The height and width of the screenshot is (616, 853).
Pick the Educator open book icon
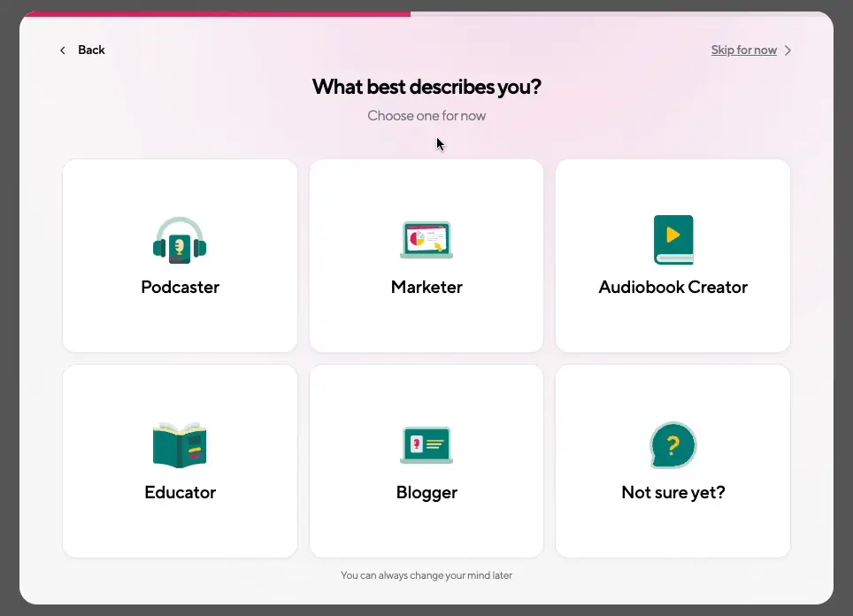pyautogui.click(x=180, y=444)
